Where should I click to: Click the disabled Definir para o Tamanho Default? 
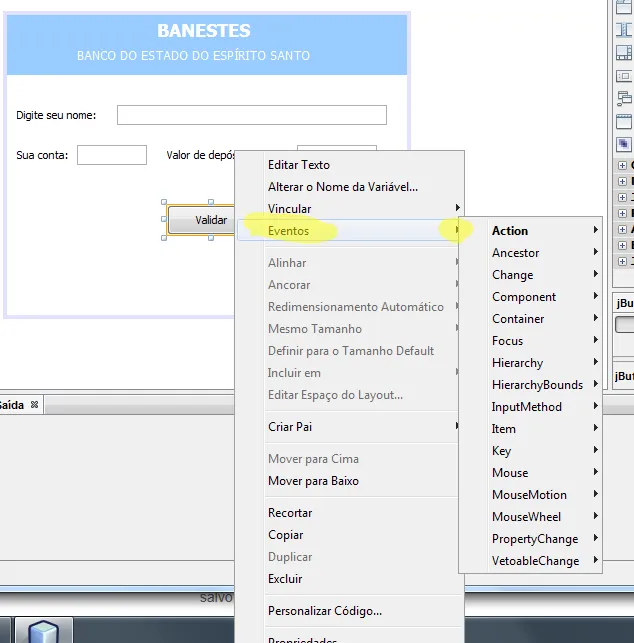[x=350, y=351]
